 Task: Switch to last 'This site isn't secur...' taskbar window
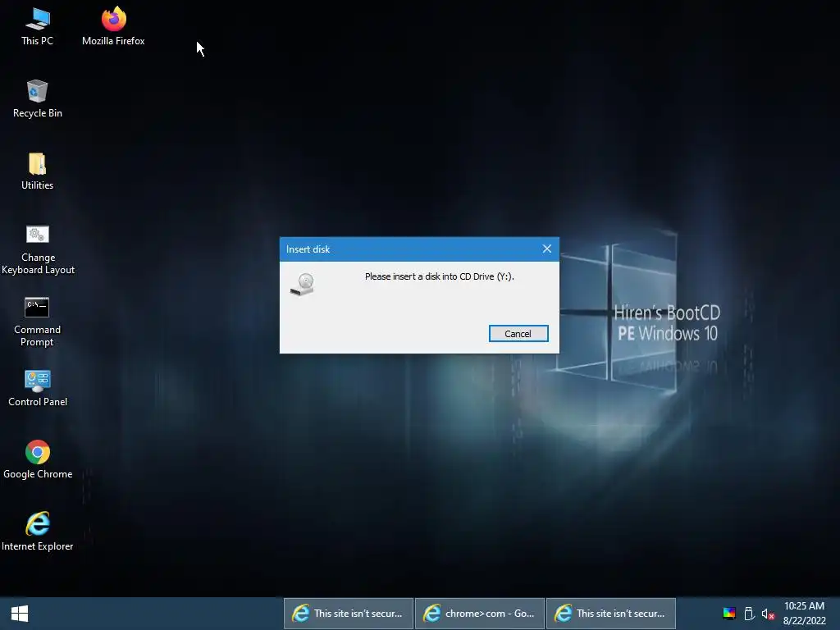610,614
